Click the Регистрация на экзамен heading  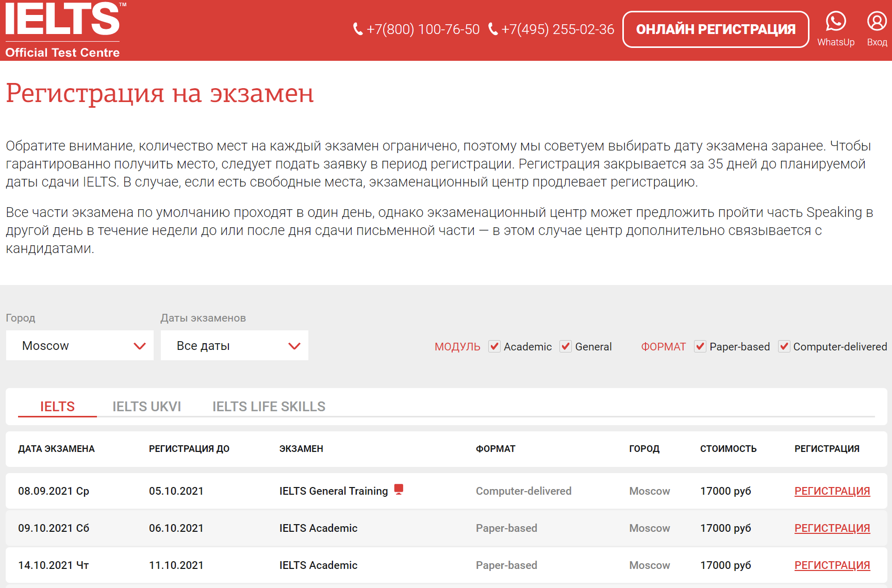[x=160, y=94]
